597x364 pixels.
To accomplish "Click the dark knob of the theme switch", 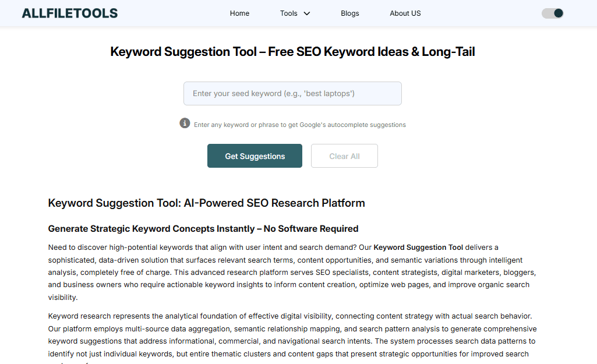I will pyautogui.click(x=558, y=13).
